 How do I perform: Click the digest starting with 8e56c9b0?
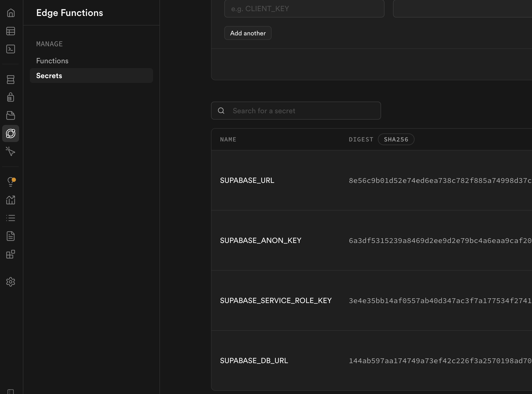(x=440, y=181)
